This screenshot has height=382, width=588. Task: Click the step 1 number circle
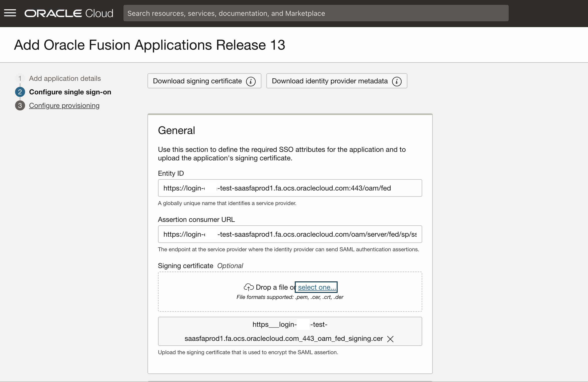point(20,79)
